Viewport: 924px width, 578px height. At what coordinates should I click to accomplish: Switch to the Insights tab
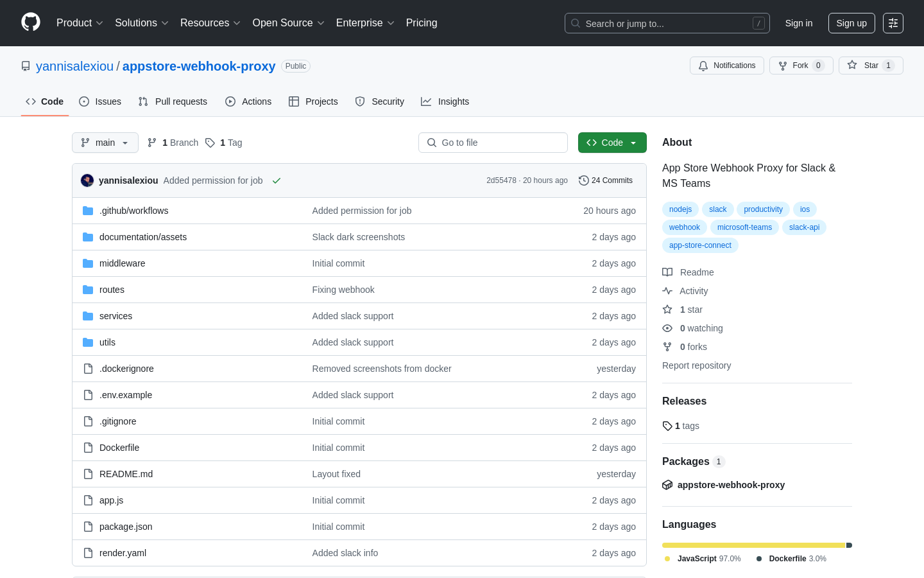coord(445,101)
